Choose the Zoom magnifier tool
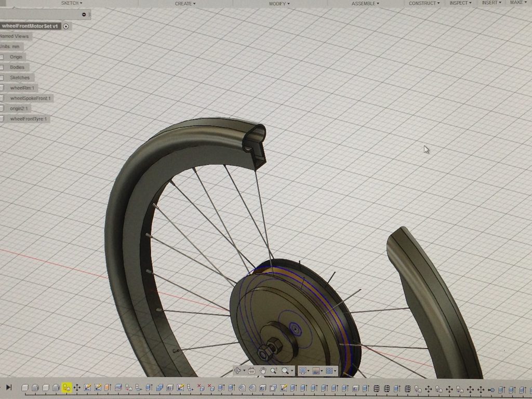Screen dimensions: 532x399 (x=273, y=371)
